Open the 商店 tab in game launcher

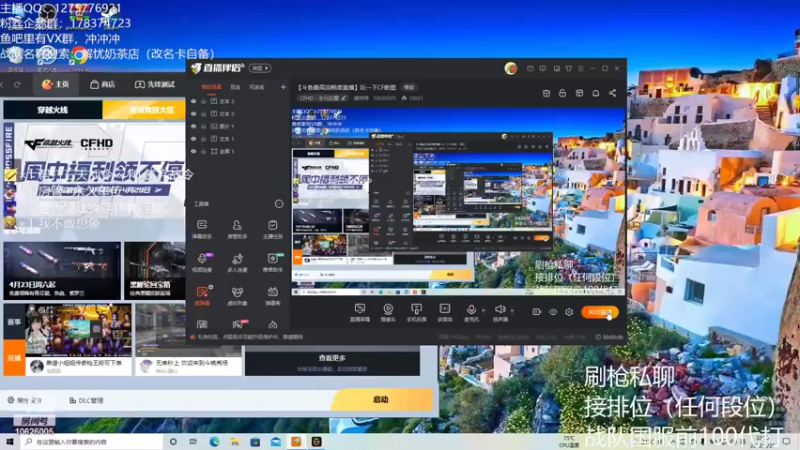coord(103,84)
